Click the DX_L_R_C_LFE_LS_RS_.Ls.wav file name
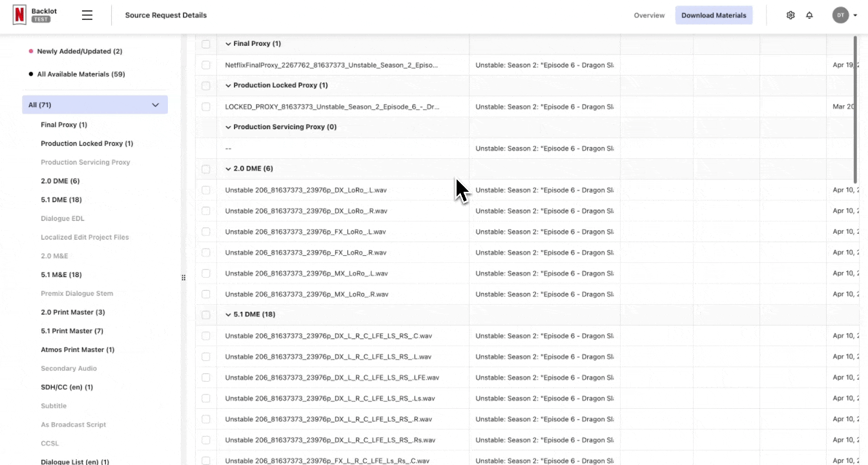This screenshot has height=465, width=868. click(x=330, y=398)
